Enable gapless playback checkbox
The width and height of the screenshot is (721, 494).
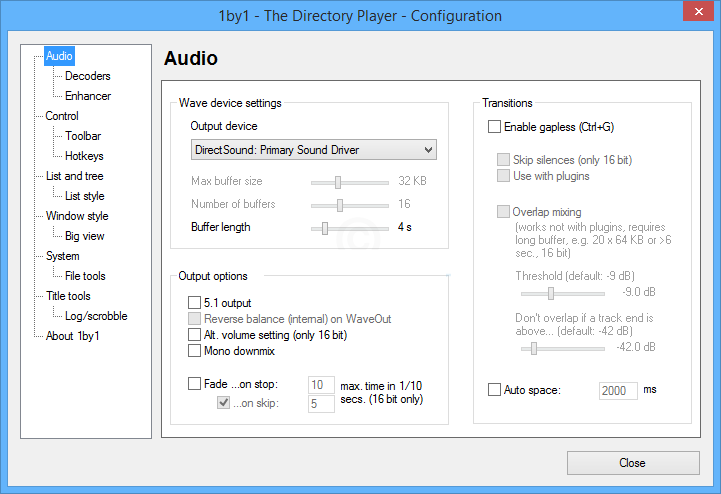494,127
